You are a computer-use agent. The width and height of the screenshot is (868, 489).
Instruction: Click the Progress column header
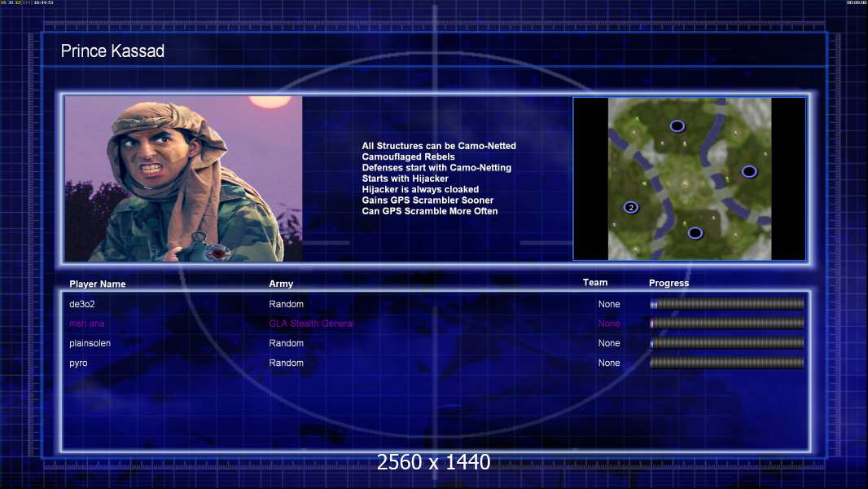[669, 283]
